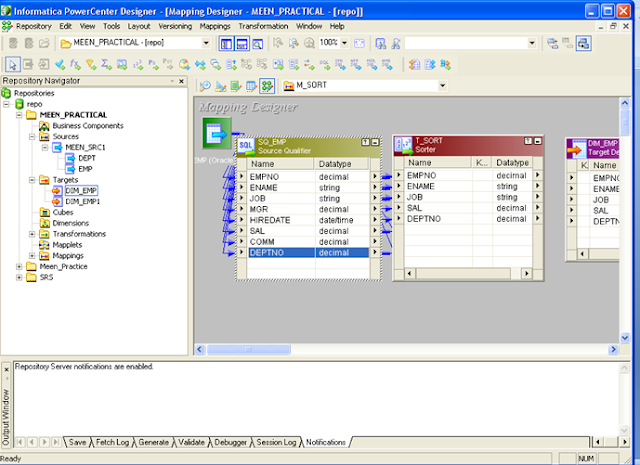Screen dimensions: 640x465
Task: Close the Output Window panel
Action: (6, 369)
